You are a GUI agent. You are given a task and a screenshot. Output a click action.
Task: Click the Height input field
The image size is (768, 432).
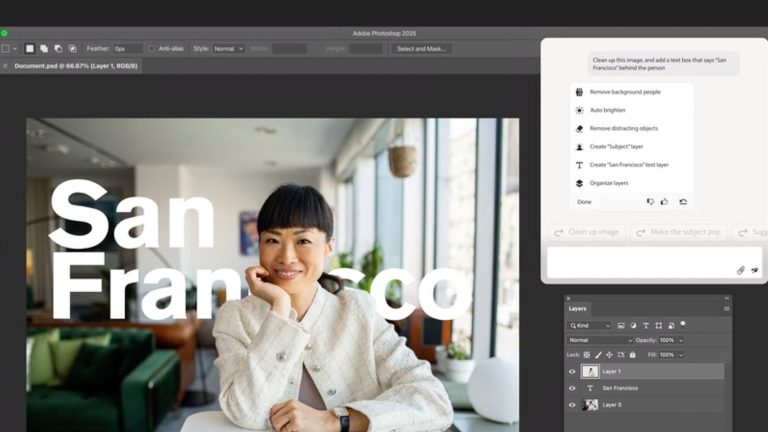pos(366,48)
